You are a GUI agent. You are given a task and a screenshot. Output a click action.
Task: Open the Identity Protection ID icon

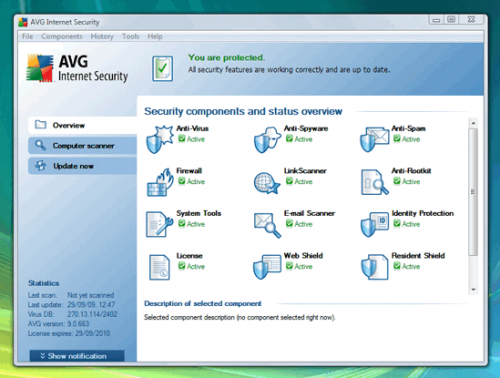(x=375, y=224)
